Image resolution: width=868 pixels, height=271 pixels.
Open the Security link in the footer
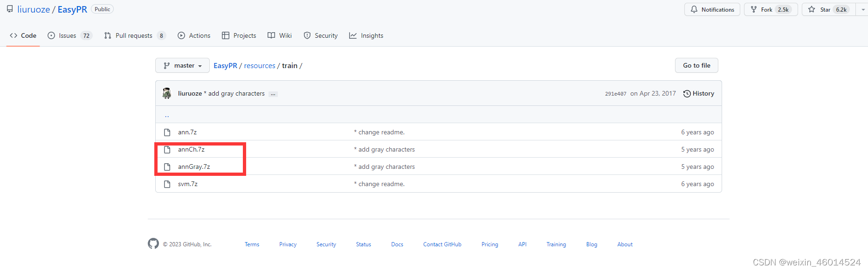[326, 244]
